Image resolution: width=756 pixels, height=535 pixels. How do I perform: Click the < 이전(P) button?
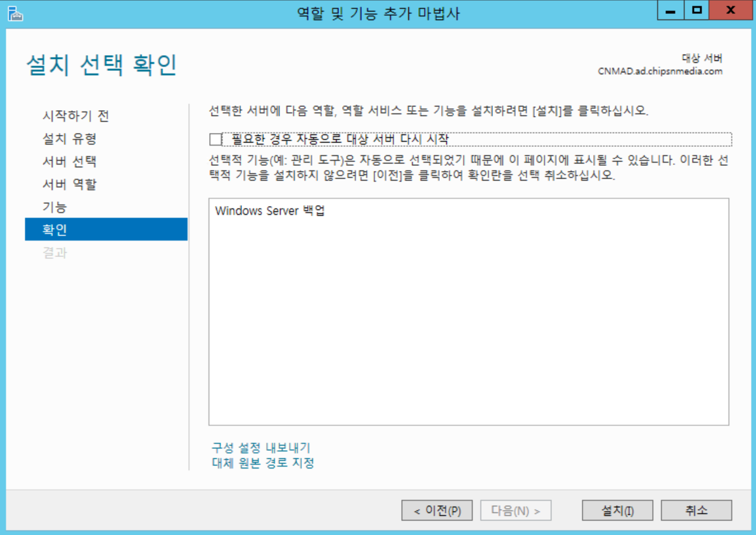tap(437, 510)
